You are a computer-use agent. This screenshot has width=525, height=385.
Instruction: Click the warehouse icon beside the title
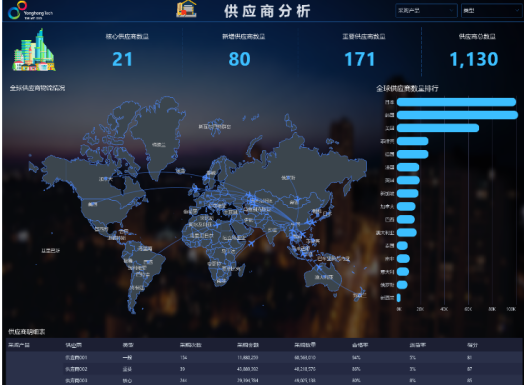coord(186,9)
